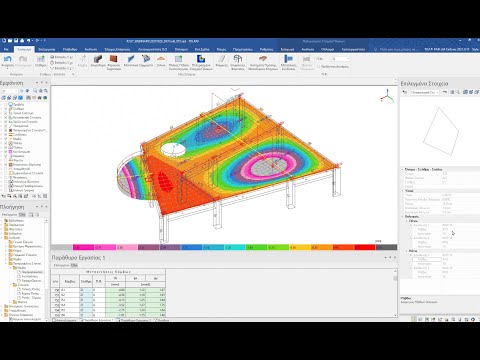This screenshot has height=360, width=480.
Task: Click the second level button in levels group
Action: [62, 62]
